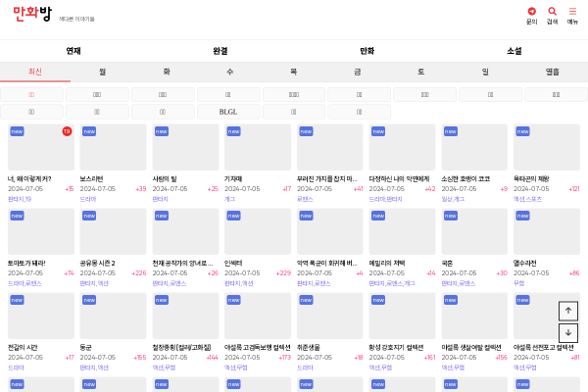Click the 사막의 빛 thumbnail
Screen dimensions: 588x392
(185, 147)
